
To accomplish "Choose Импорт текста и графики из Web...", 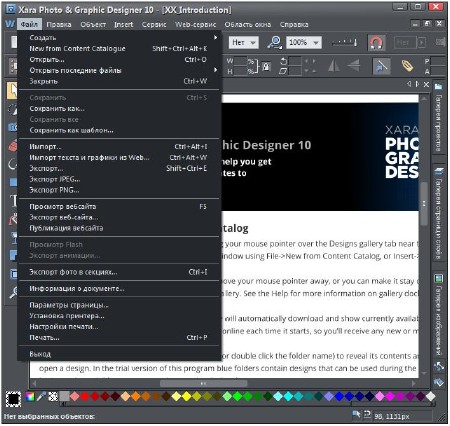I will pyautogui.click(x=118, y=157).
